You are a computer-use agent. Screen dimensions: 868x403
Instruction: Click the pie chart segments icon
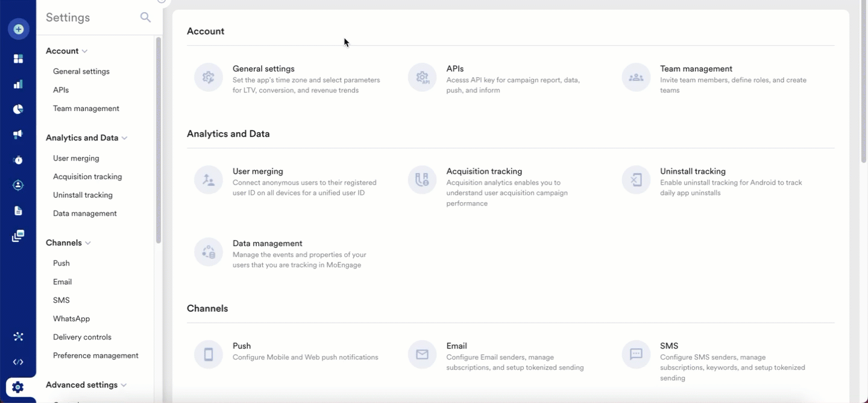point(18,109)
